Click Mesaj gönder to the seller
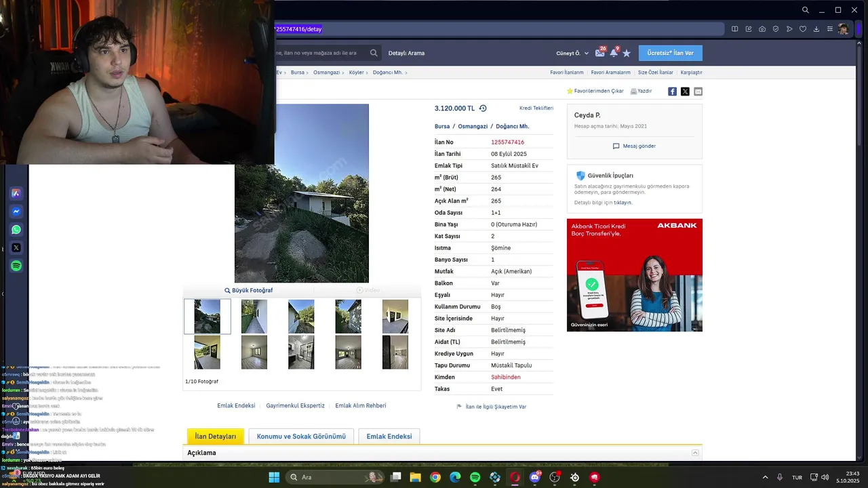Image resolution: width=868 pixels, height=488 pixels. 634,146
